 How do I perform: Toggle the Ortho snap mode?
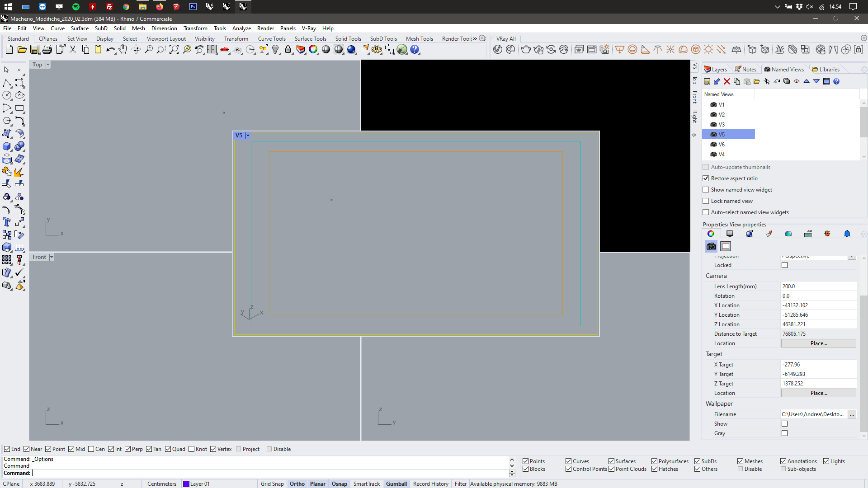(297, 483)
